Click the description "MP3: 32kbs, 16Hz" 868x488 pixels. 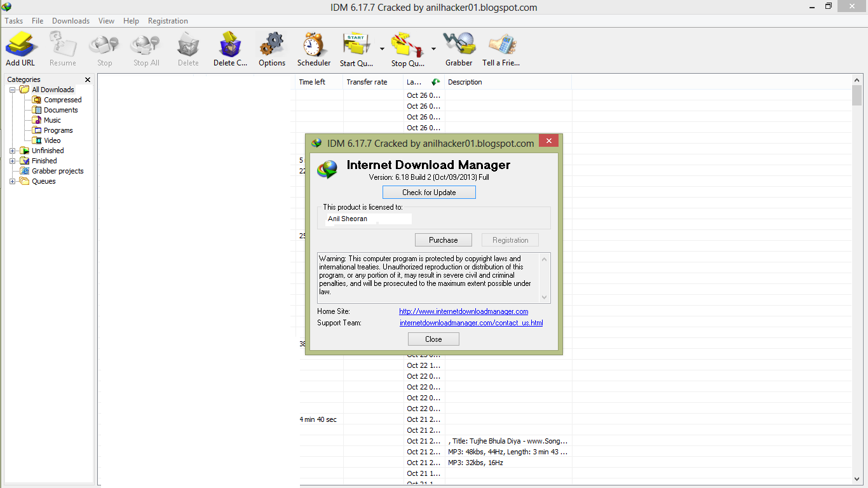pos(475,463)
